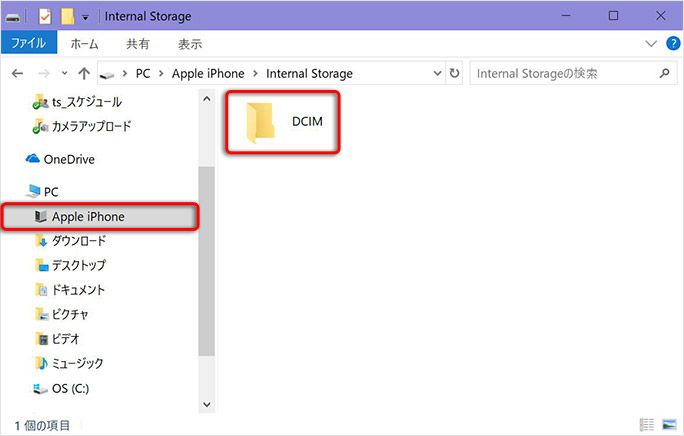
Task: Click the Up one level arrow
Action: point(84,73)
